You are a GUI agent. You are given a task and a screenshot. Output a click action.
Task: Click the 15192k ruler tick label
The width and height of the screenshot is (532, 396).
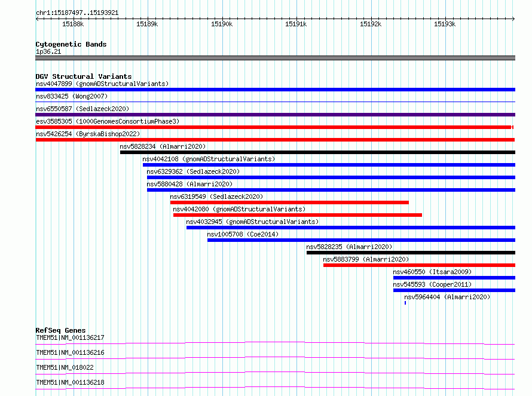371,24
